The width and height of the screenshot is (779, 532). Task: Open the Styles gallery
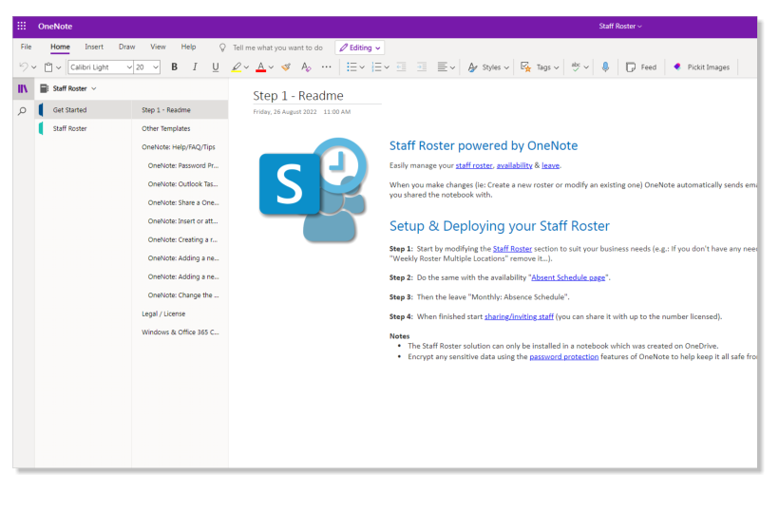tap(488, 67)
